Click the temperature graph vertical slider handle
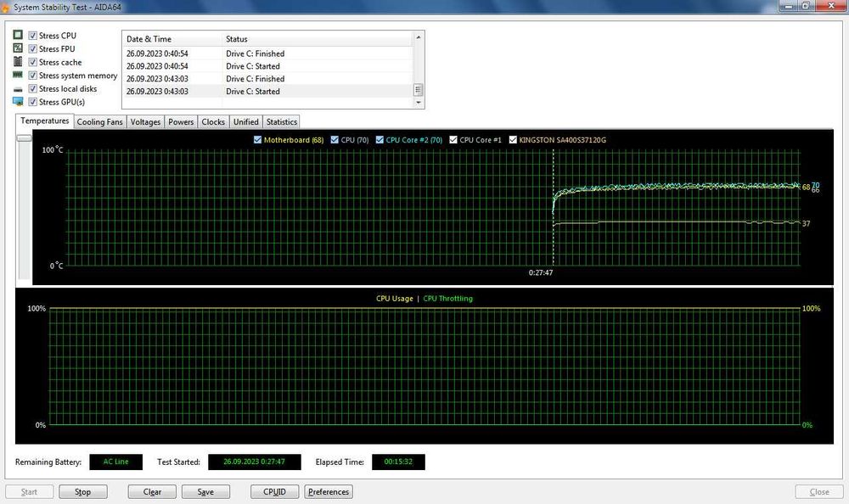This screenshot has width=849, height=504. 25,138
